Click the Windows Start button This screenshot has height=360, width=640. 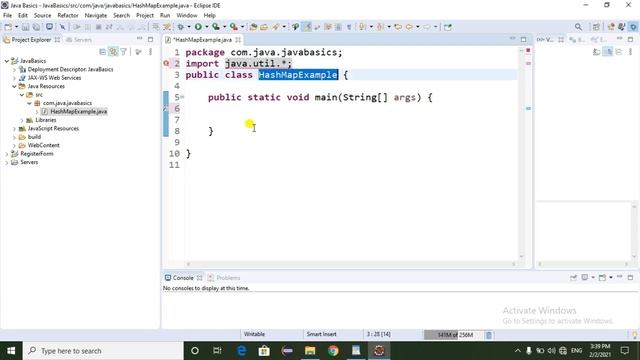[11, 351]
